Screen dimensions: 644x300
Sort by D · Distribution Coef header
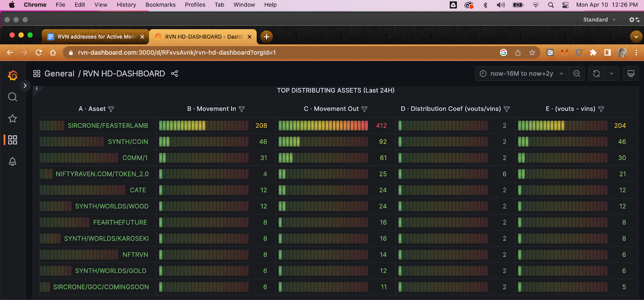coord(451,109)
